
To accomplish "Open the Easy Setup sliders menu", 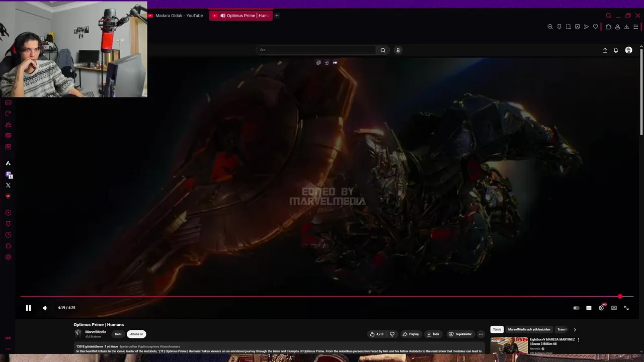I will pos(636,27).
